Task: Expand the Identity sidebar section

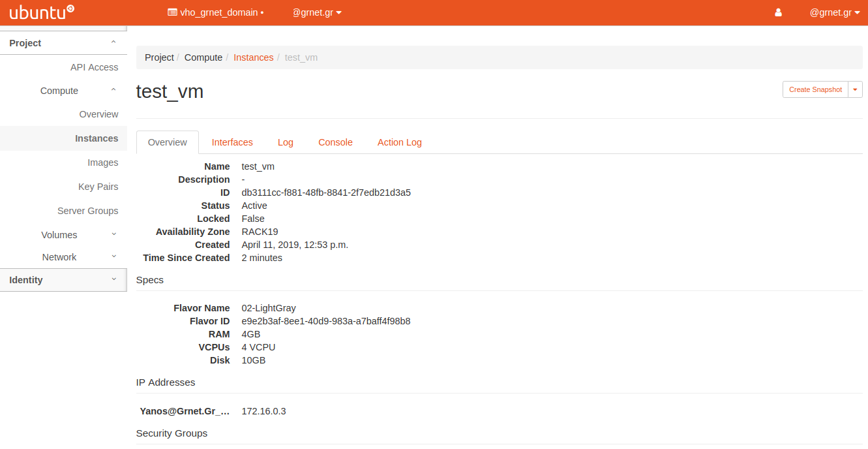Action: coord(63,280)
